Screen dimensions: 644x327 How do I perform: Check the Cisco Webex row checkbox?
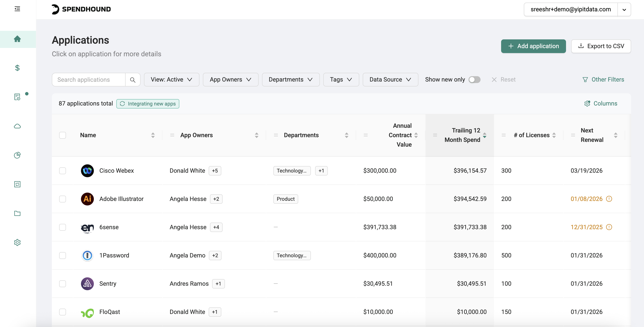coord(63,171)
